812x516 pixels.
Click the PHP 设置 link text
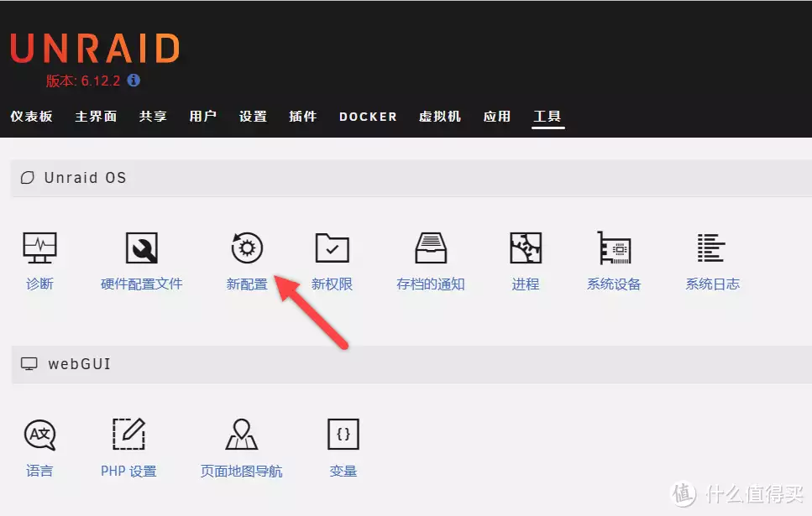(129, 471)
